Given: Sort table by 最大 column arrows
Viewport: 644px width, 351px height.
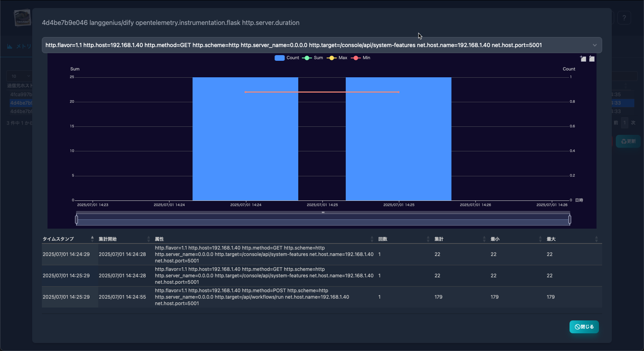Looking at the screenshot, I should (597, 239).
